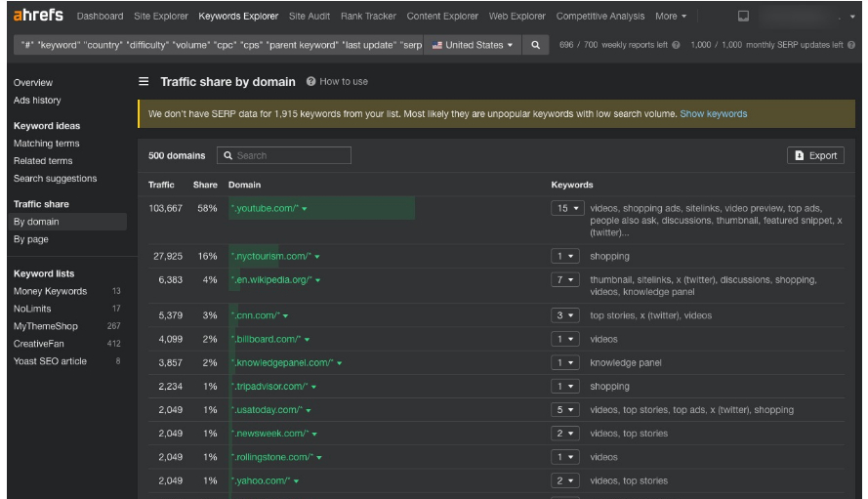Open Search suggestions in sidebar

pyautogui.click(x=55, y=179)
